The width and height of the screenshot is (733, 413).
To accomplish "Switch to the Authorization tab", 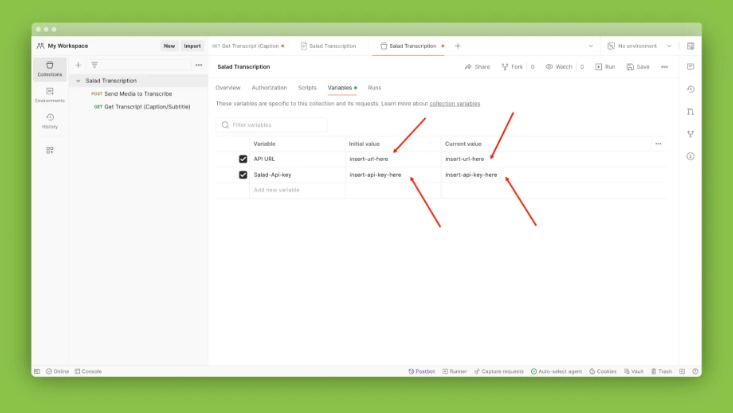I will point(269,88).
